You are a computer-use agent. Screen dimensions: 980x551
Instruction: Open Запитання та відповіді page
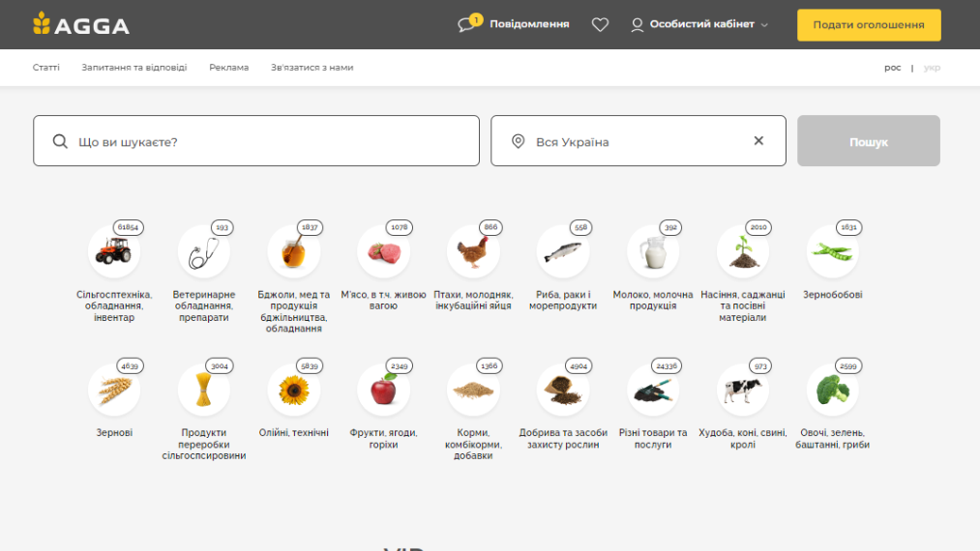[x=134, y=68]
